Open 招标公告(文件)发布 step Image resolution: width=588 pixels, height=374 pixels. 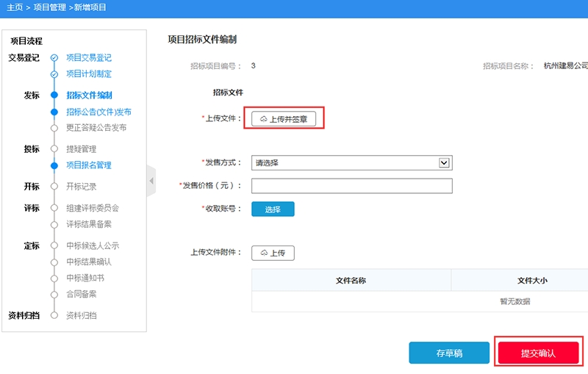click(98, 112)
